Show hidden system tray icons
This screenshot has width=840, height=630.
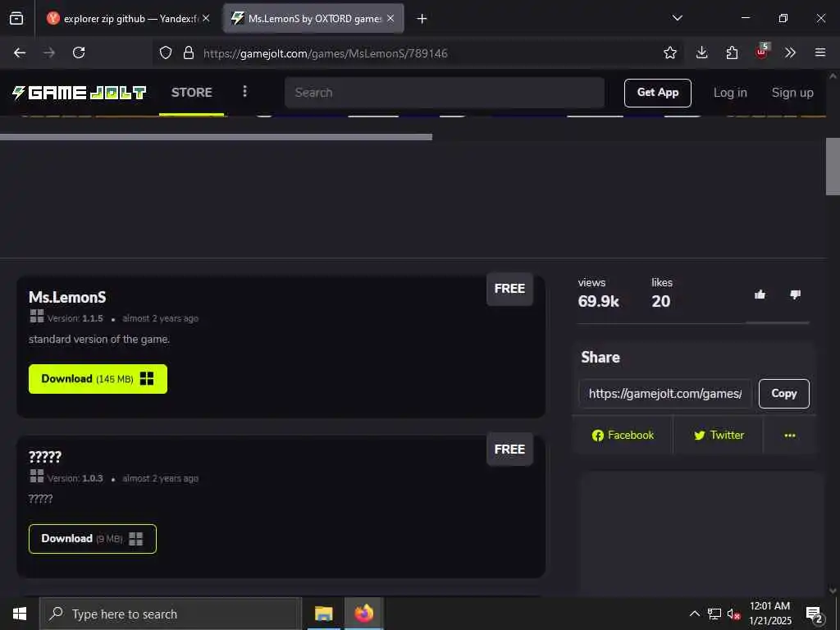pyautogui.click(x=694, y=614)
